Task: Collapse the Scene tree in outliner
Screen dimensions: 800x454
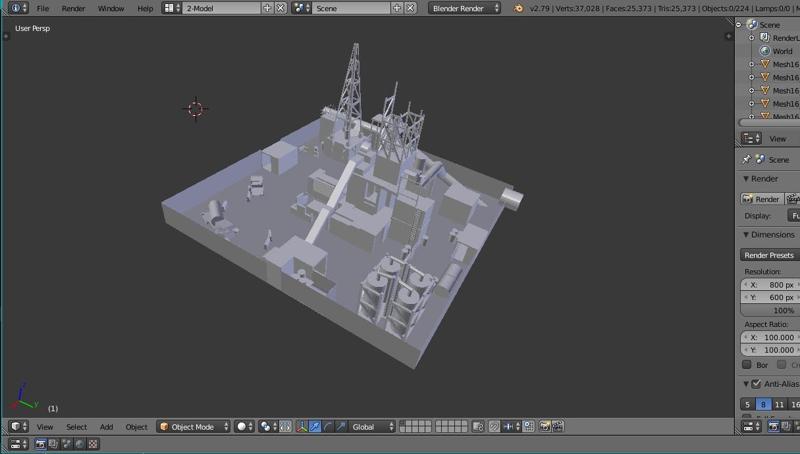Action: [x=739, y=24]
